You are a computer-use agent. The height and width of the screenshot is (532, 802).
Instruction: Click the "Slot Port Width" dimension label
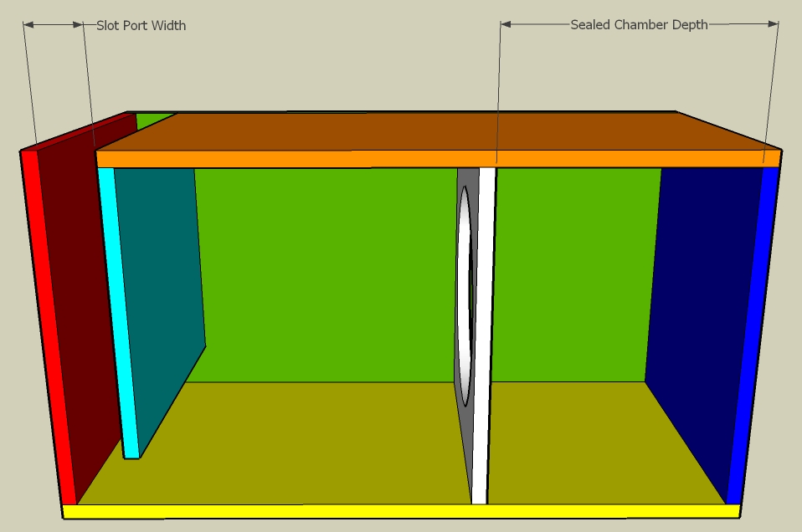(141, 25)
